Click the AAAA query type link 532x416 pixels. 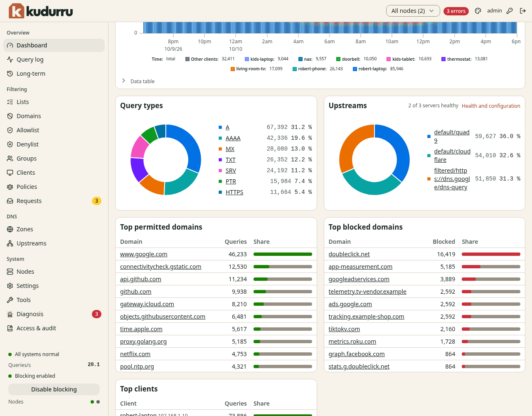coord(233,138)
